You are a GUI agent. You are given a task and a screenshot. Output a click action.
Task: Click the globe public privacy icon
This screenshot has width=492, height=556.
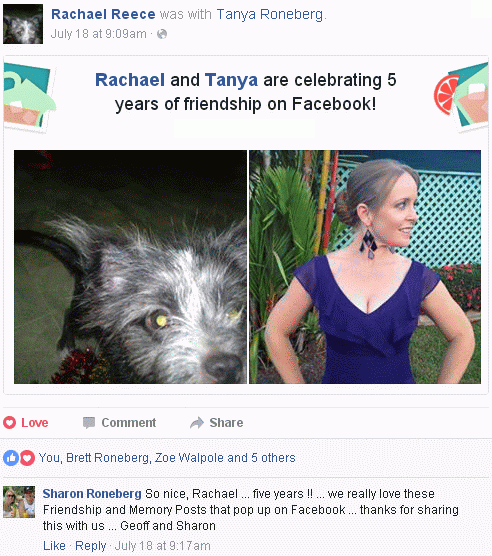pos(162,34)
